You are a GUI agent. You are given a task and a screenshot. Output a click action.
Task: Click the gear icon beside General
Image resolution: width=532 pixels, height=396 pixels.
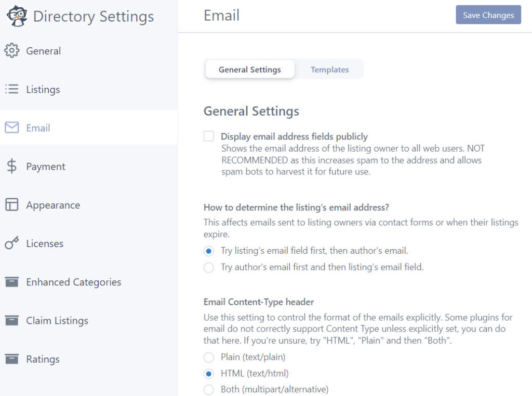(x=12, y=50)
